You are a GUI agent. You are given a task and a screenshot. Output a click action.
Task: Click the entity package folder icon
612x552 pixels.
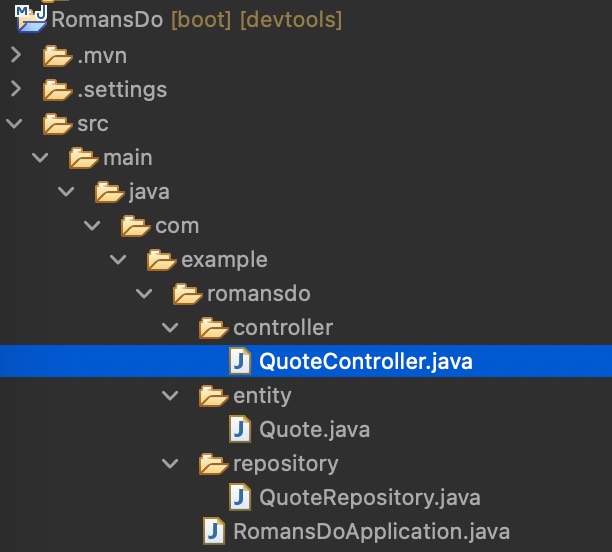pos(213,396)
